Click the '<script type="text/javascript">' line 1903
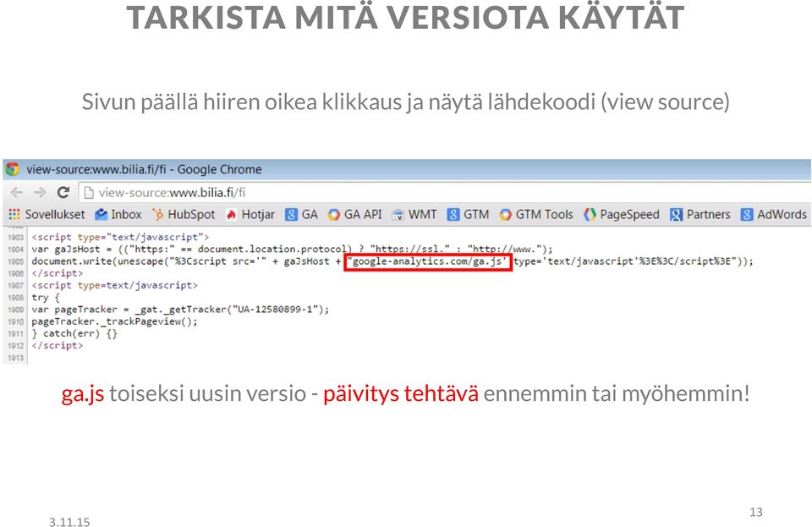The width and height of the screenshot is (812, 527). [120, 237]
